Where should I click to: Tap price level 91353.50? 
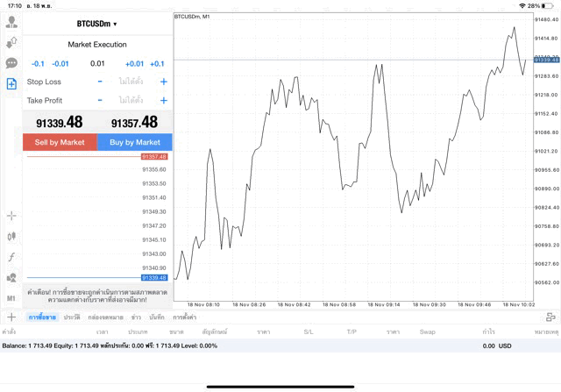pos(154,183)
